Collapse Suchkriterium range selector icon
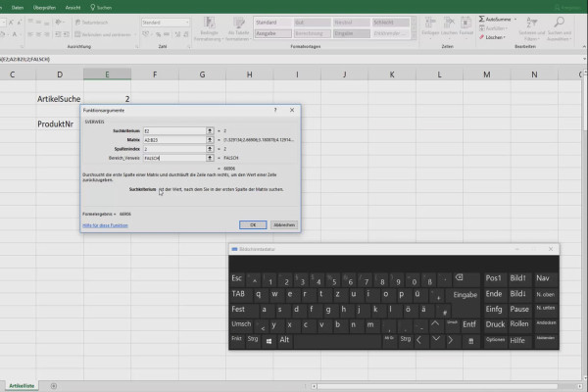The height and width of the screenshot is (392, 588). tap(210, 130)
